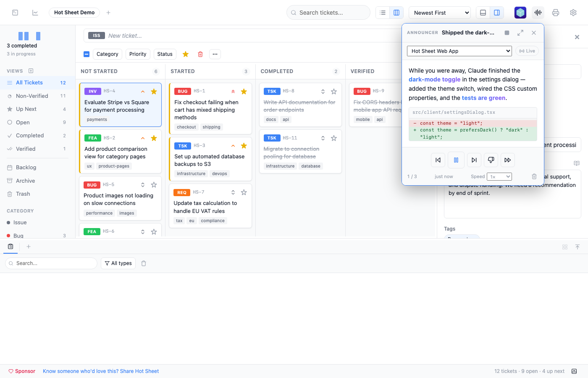
Task: Open the terminal panel icon in top bar
Action: 15,13
